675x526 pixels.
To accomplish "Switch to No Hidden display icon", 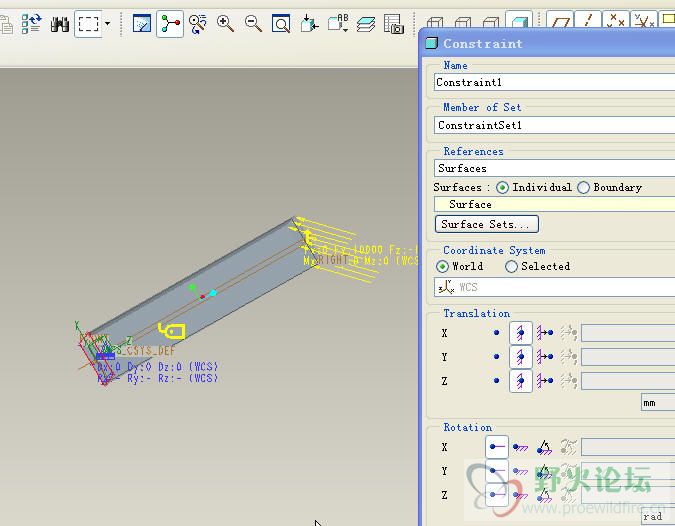I will [491, 22].
